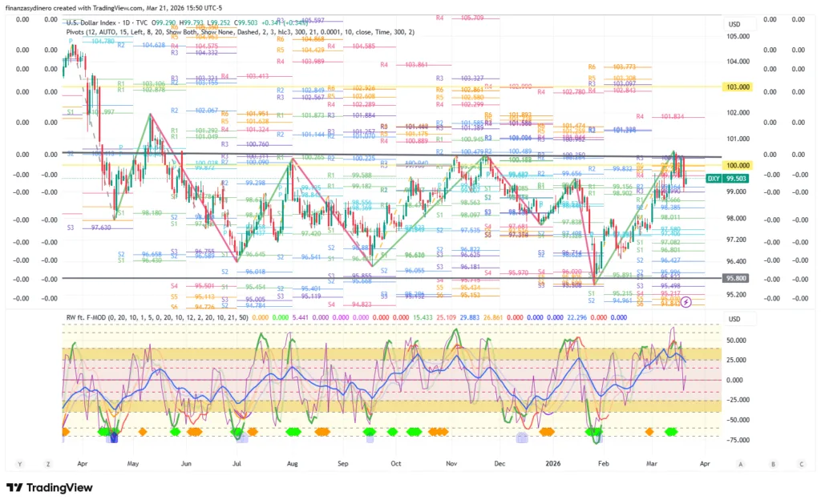Click the TradingView logo at bottom left
821x504 pixels.
tap(50, 487)
